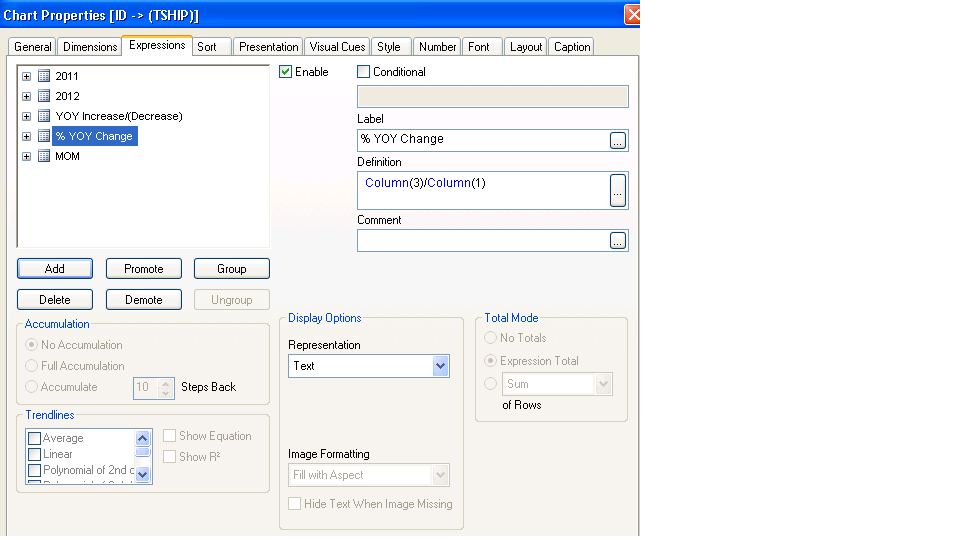Switch to the General tab
This screenshot has width=960, height=540.
(32, 47)
